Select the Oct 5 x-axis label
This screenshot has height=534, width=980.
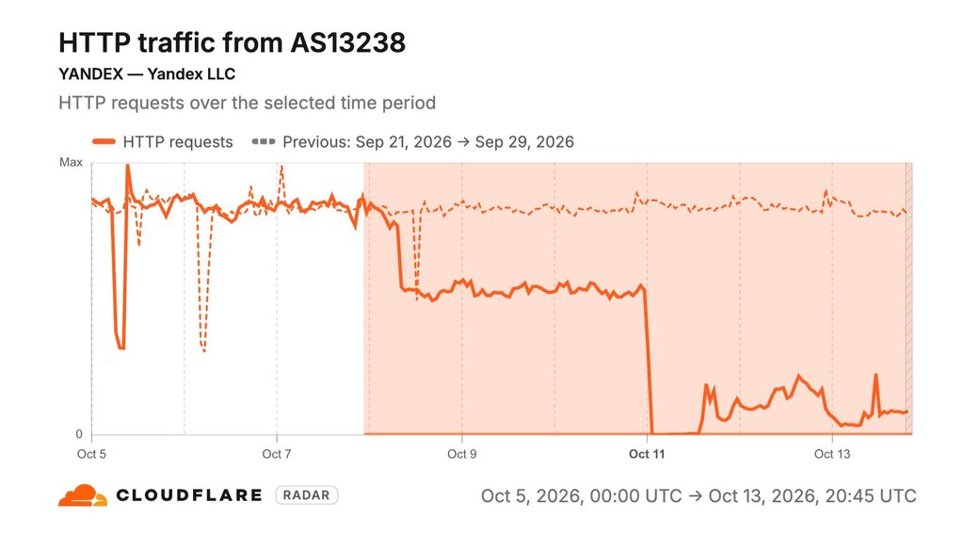point(91,454)
